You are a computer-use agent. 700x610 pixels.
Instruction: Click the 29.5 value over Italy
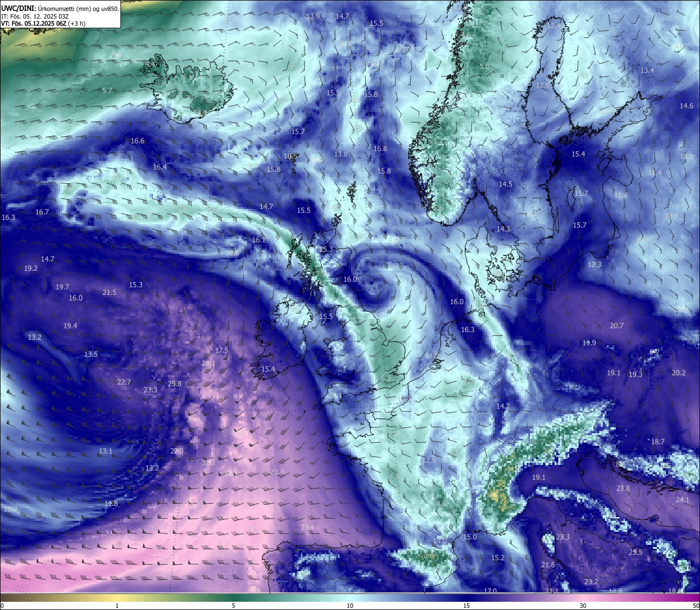635,553
